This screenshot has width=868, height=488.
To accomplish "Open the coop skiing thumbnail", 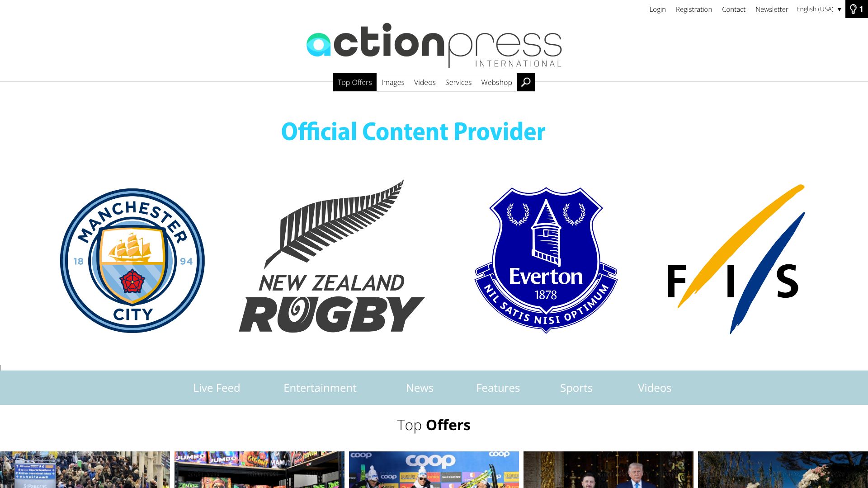I will [x=434, y=469].
